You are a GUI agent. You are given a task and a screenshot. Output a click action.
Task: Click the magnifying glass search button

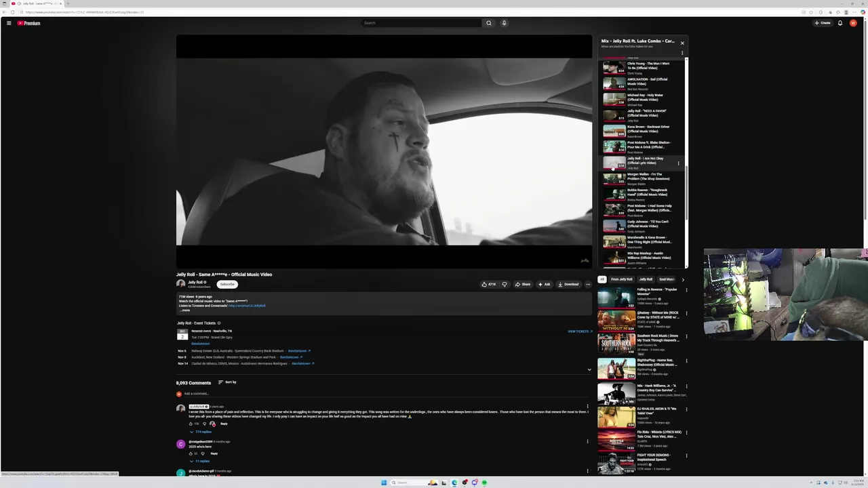(x=488, y=23)
